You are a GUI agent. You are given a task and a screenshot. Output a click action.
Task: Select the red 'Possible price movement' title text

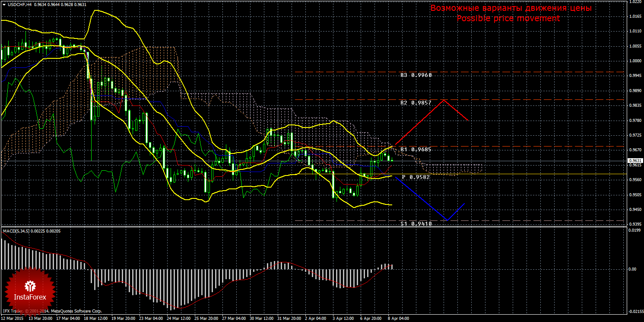tap(508, 18)
